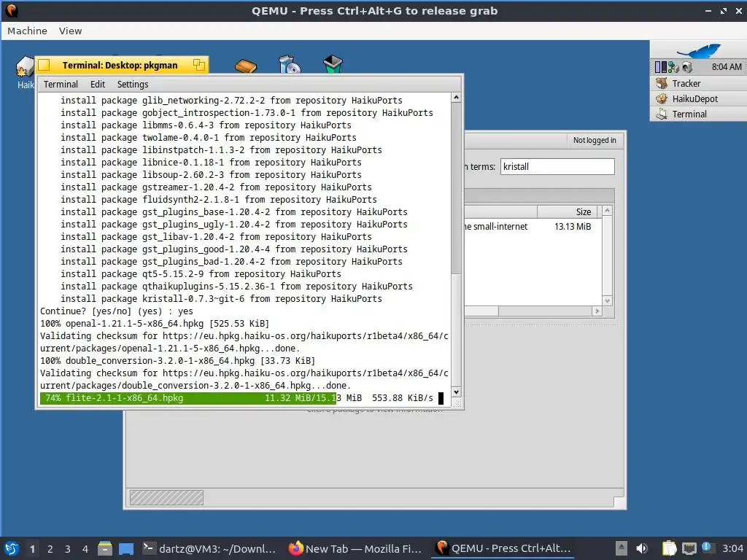Open the host volume control icon
Viewport: 747px width, 560px height.
(x=642, y=548)
